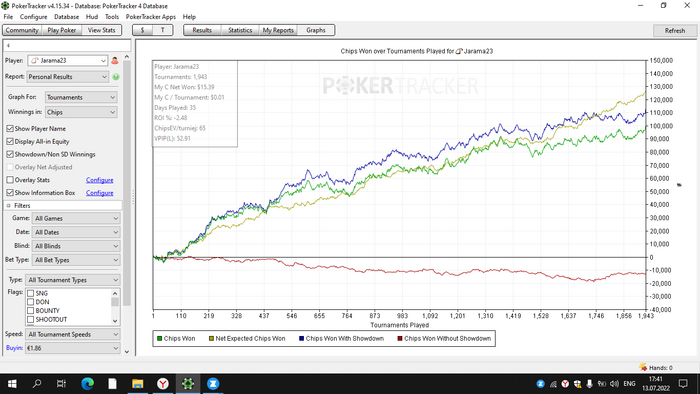Open the Tools menu
Image resolution: width=700 pixels, height=394 pixels.
(x=112, y=17)
